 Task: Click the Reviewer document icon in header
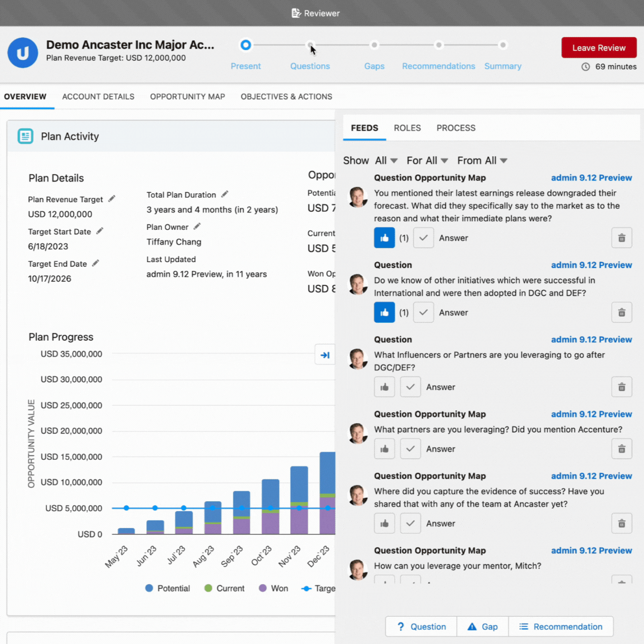[296, 13]
